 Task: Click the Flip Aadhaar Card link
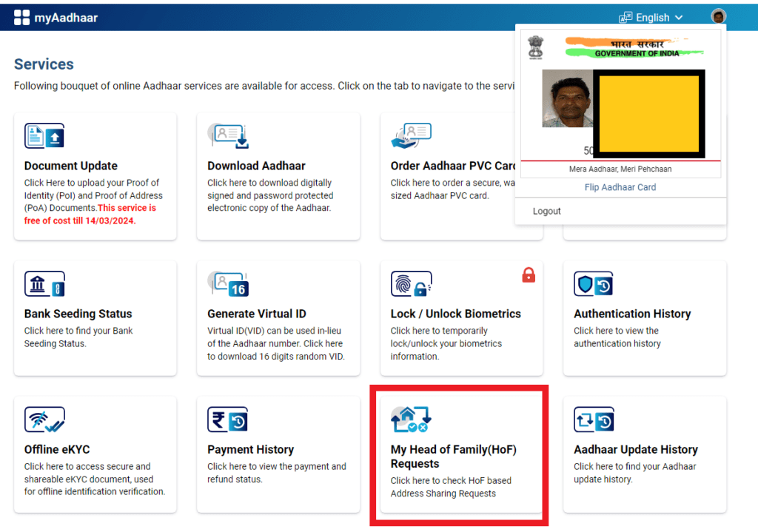tap(620, 187)
